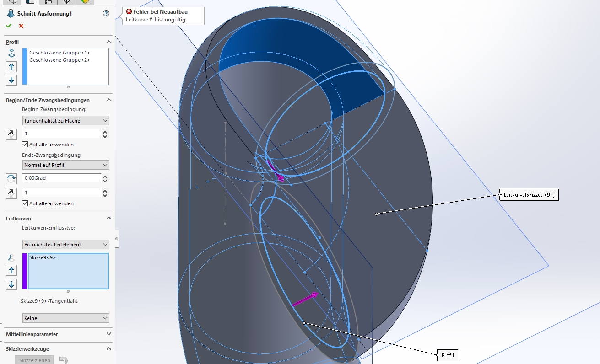Select 'Skizze9<9>' in the guide curves list
This screenshot has width=600, height=364.
(43, 257)
